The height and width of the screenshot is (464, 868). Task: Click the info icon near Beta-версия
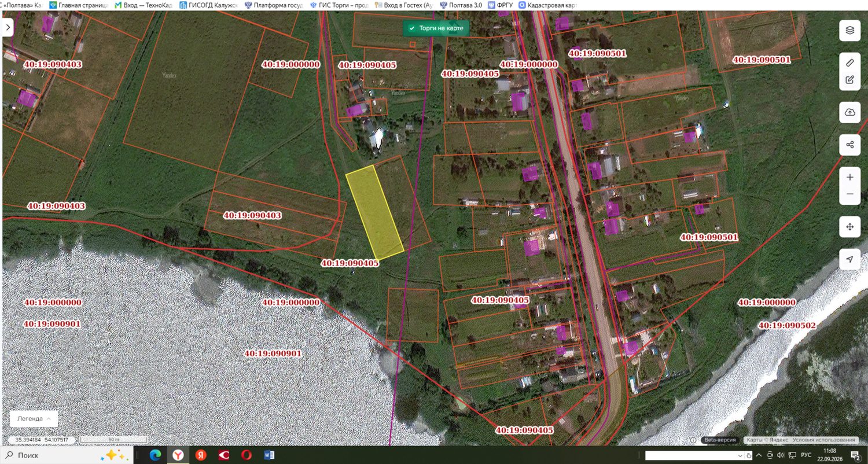tap(693, 440)
